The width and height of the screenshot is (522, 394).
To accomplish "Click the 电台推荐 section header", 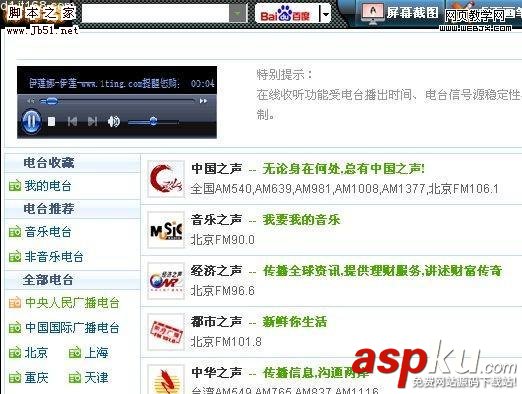I will [49, 209].
